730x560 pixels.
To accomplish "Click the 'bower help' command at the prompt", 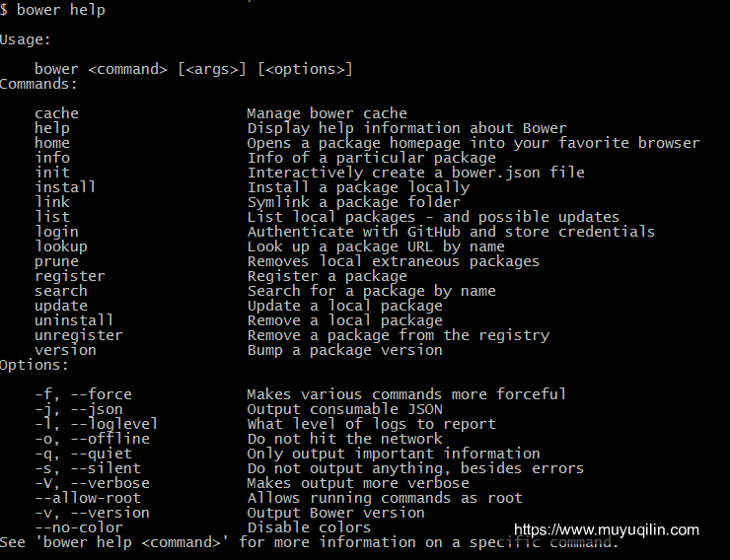I will [61, 10].
